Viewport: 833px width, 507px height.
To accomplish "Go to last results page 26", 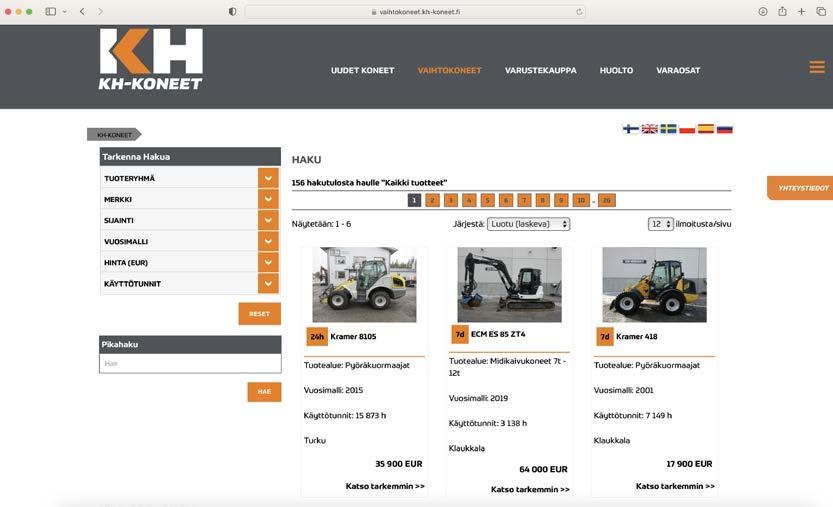I will coord(606,200).
